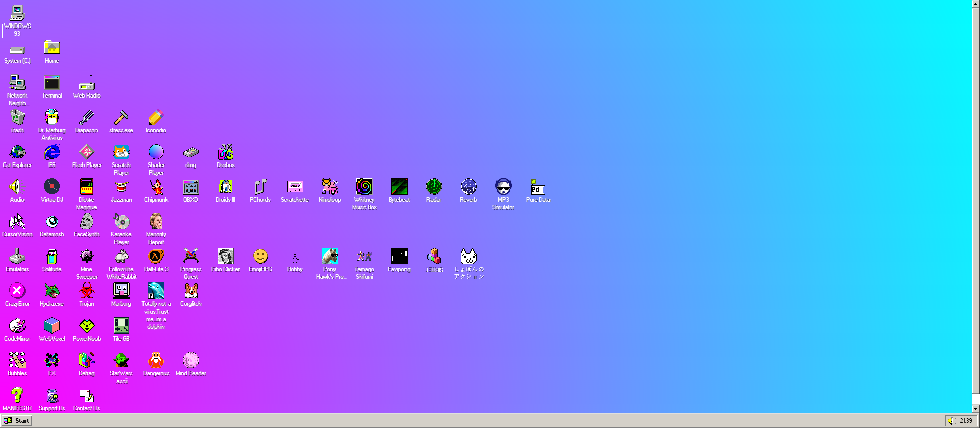The height and width of the screenshot is (428, 980).
Task: Open the System (C:) drive
Action: (x=17, y=50)
